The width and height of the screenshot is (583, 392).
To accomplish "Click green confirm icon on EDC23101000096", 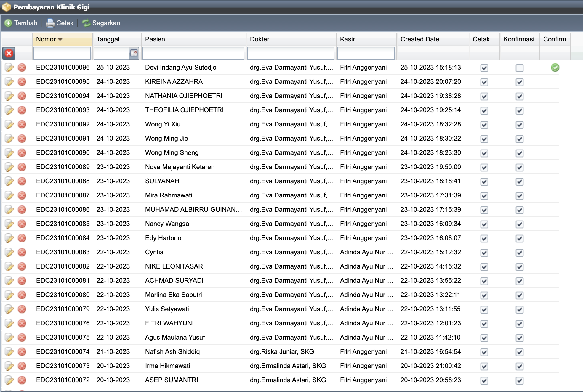I will tap(555, 68).
